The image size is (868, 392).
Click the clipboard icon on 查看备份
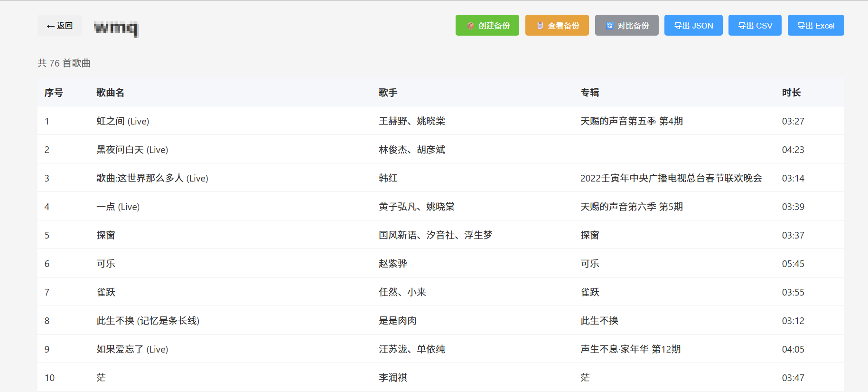tap(540, 26)
